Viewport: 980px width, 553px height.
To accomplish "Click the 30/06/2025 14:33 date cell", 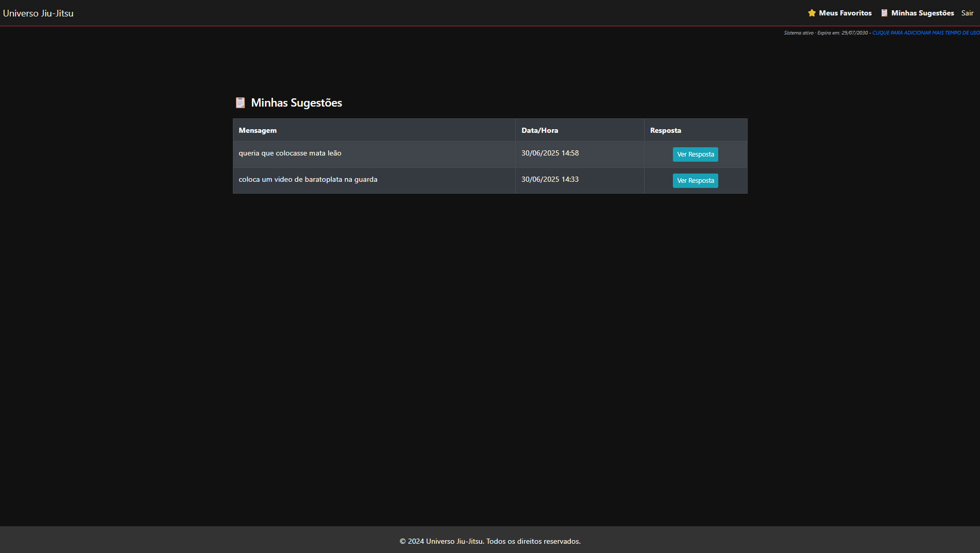I will pos(550,179).
